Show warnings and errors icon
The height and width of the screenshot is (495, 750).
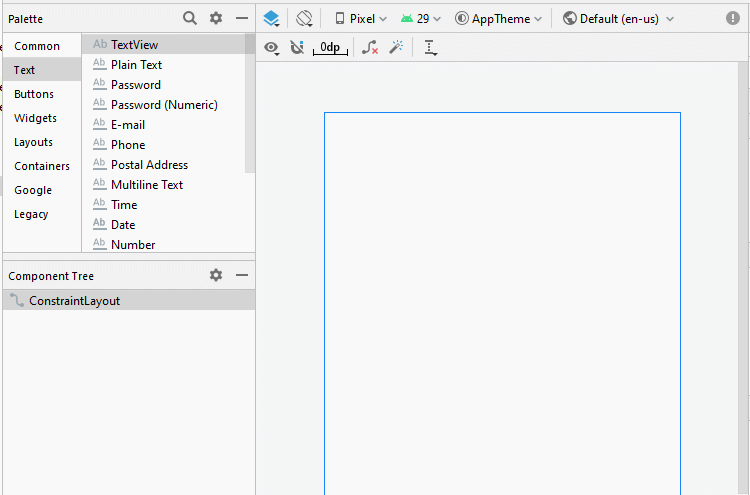coord(733,18)
